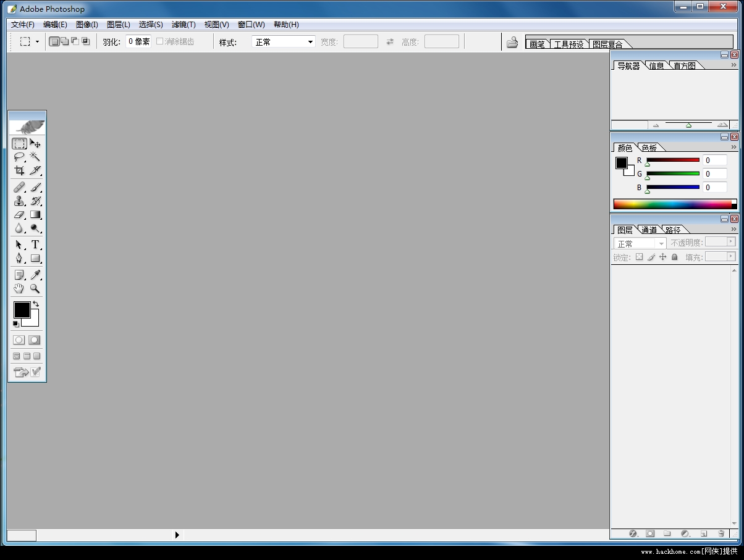The width and height of the screenshot is (744, 560).
Task: Click the create new layer button
Action: click(703, 533)
